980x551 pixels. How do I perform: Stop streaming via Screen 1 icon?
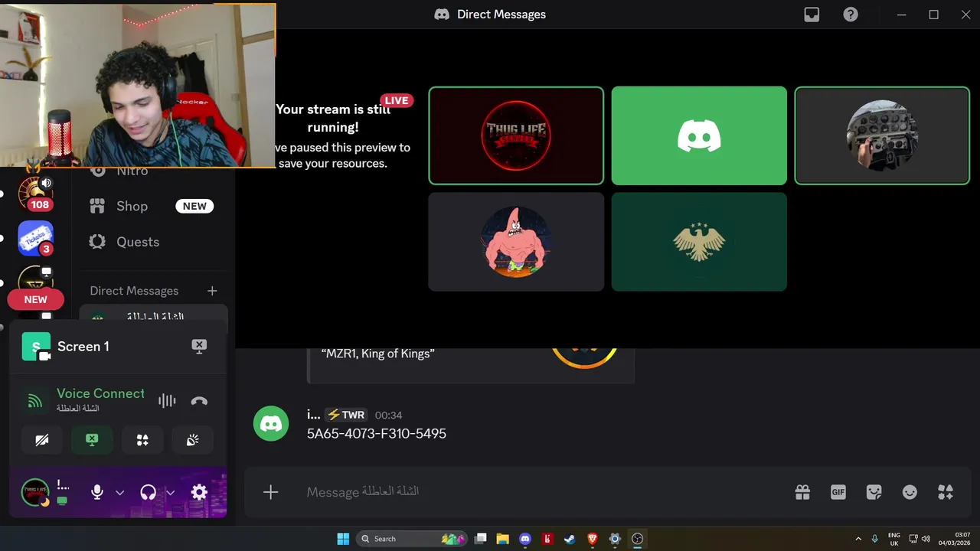click(x=199, y=346)
